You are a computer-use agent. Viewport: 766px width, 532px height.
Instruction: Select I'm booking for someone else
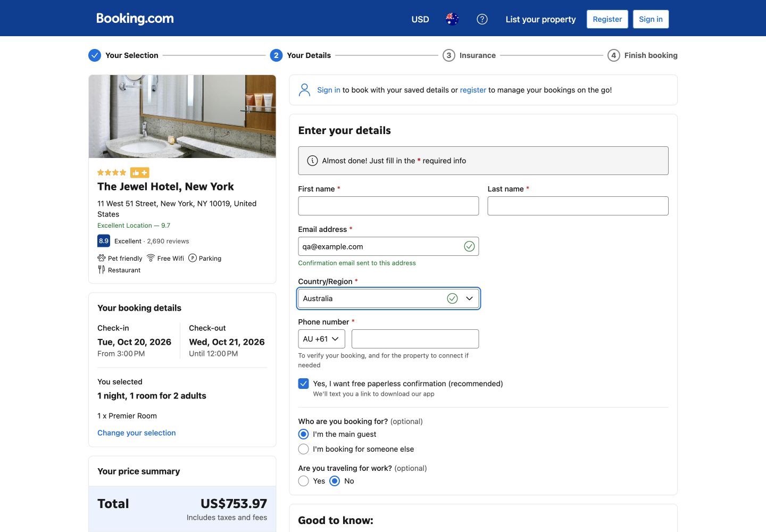pyautogui.click(x=304, y=449)
